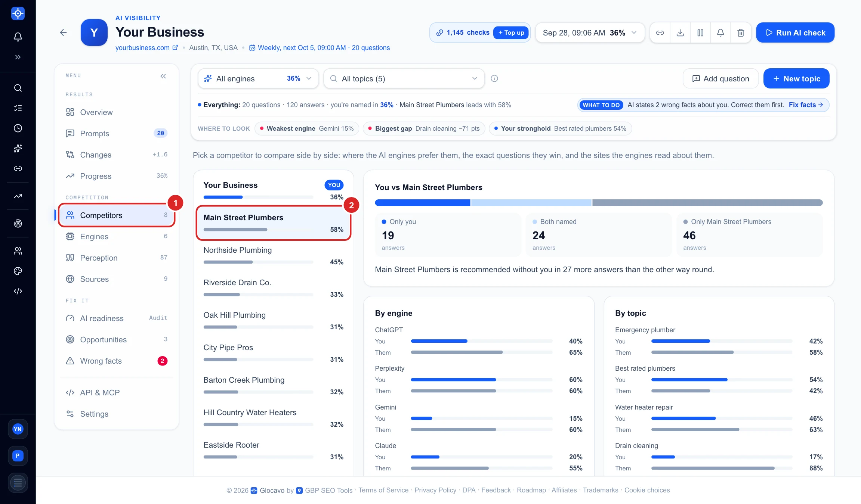Click the Weakest engine Gemini 15% chip

[307, 128]
